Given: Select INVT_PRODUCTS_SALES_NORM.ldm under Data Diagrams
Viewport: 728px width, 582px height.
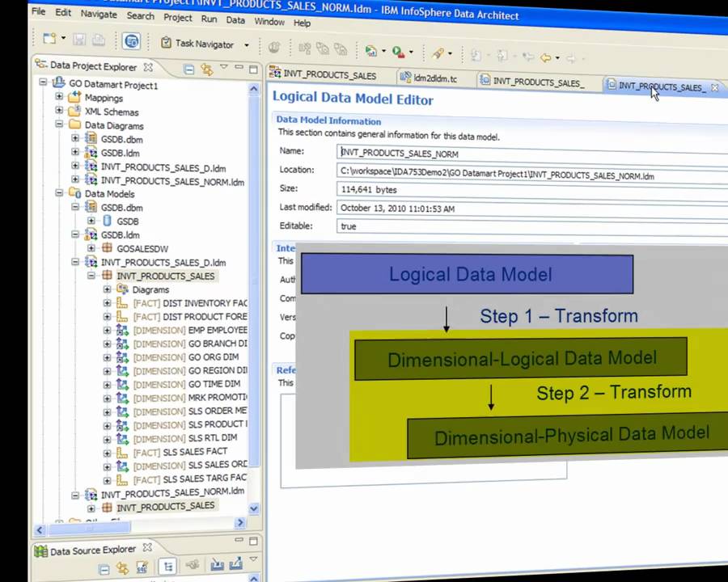Looking at the screenshot, I should [x=173, y=182].
